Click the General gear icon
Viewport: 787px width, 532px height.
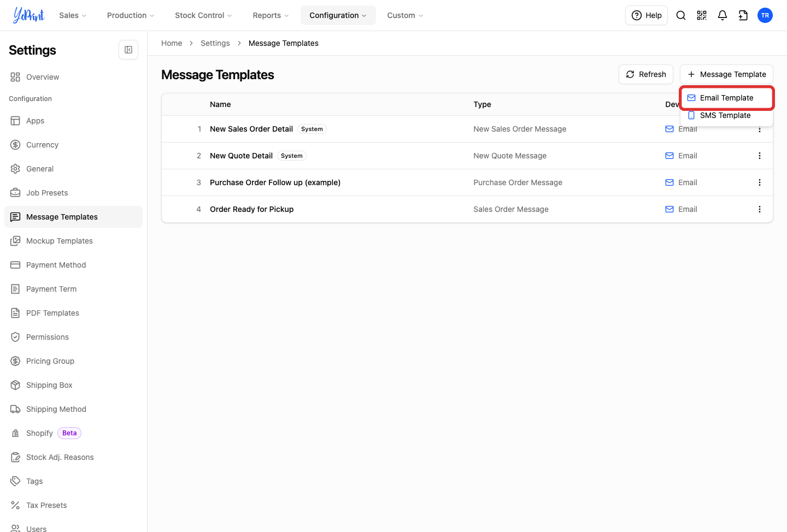pyautogui.click(x=15, y=169)
